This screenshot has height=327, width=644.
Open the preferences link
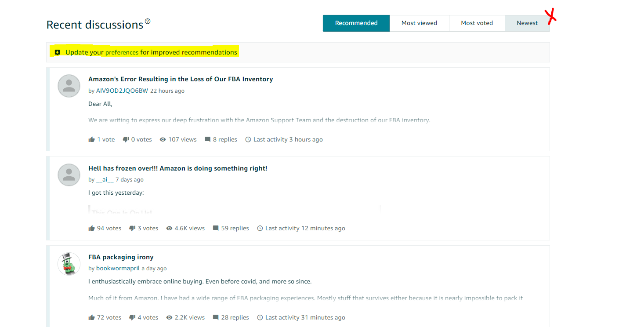[122, 52]
